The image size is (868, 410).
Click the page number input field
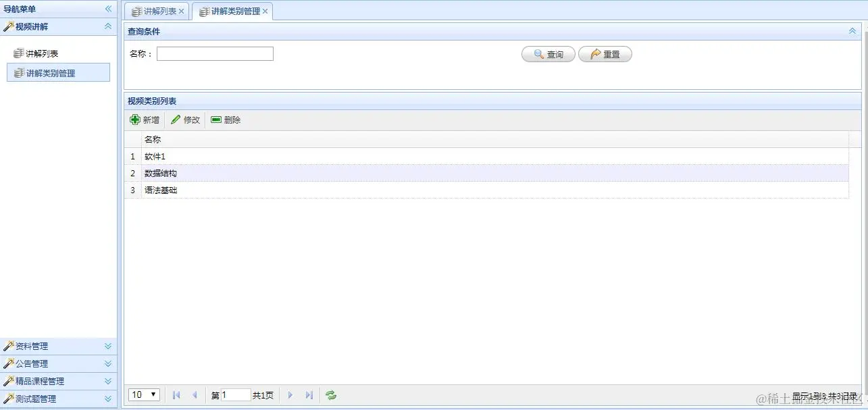tap(236, 395)
